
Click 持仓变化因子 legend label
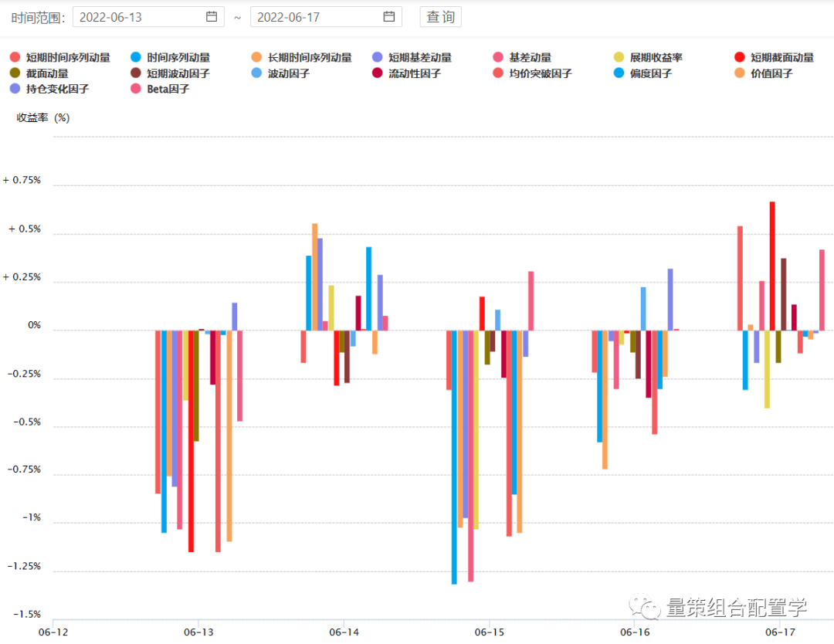pos(57,89)
